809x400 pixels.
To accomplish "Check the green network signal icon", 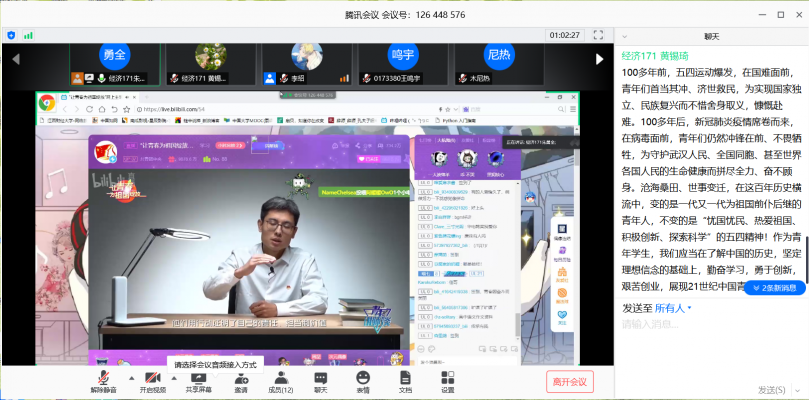I will tap(28, 35).
